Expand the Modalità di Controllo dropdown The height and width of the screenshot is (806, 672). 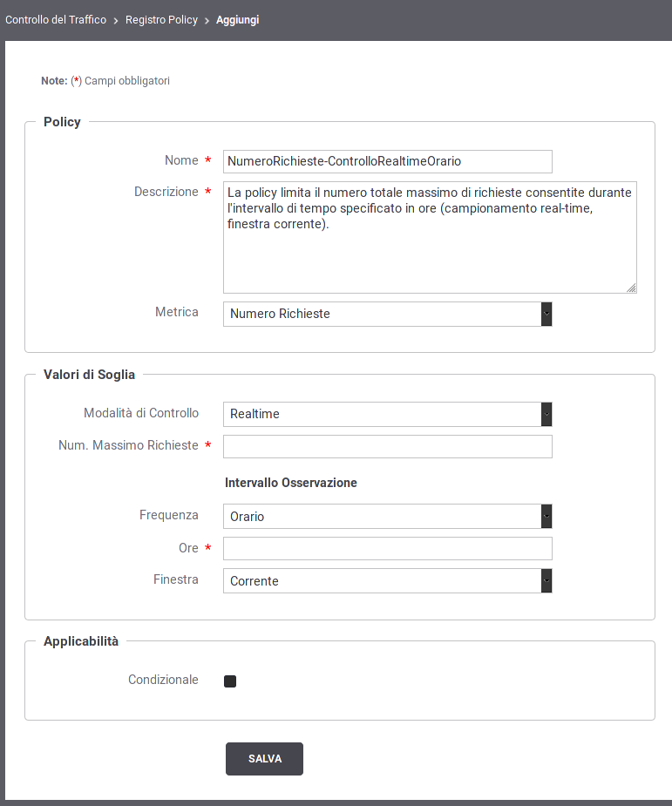(546, 414)
